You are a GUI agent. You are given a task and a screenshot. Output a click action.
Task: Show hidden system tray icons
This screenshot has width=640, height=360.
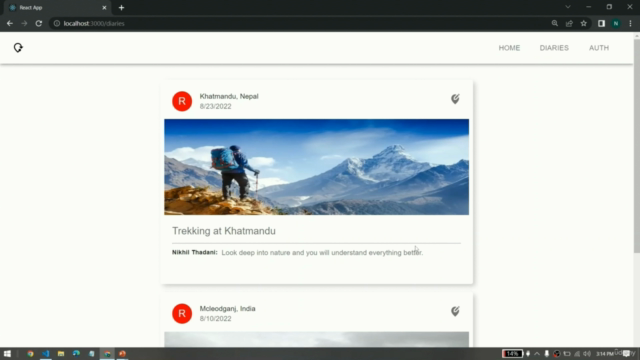(x=537, y=354)
